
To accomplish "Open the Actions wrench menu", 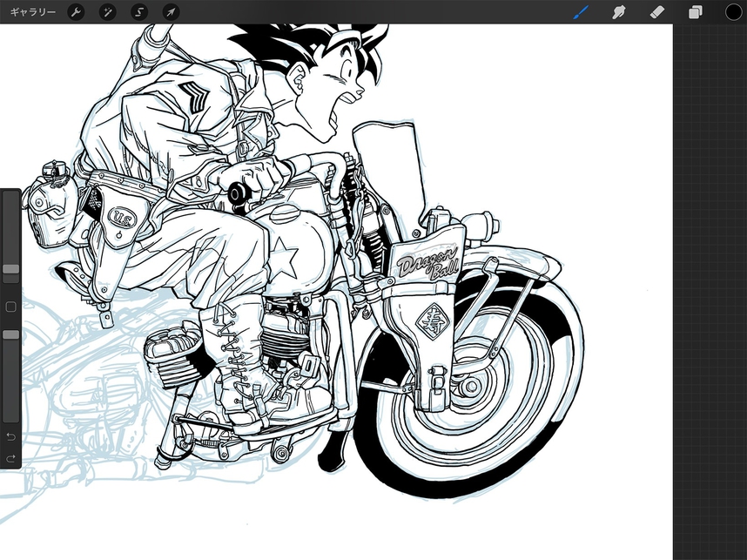I will (x=77, y=12).
